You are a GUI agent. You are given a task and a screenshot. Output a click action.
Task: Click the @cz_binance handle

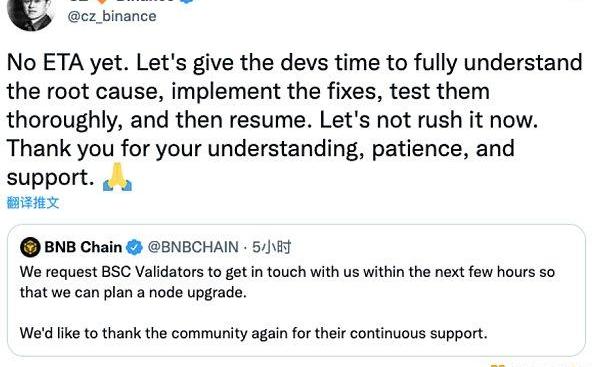coord(112,16)
